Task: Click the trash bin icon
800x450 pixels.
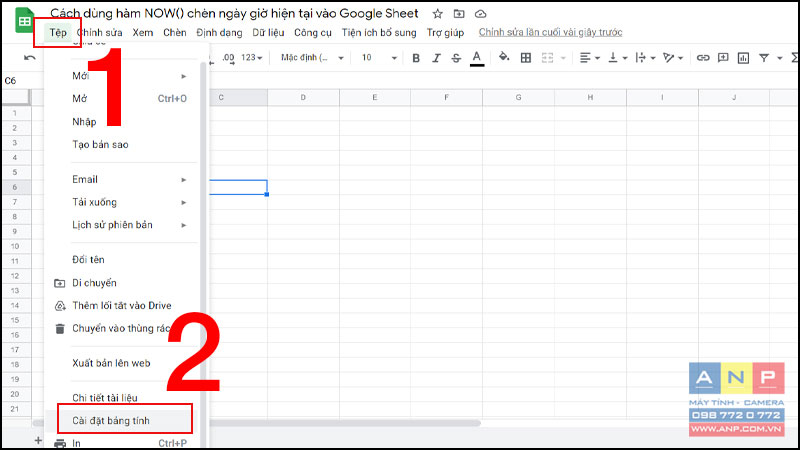Action: pyautogui.click(x=60, y=329)
